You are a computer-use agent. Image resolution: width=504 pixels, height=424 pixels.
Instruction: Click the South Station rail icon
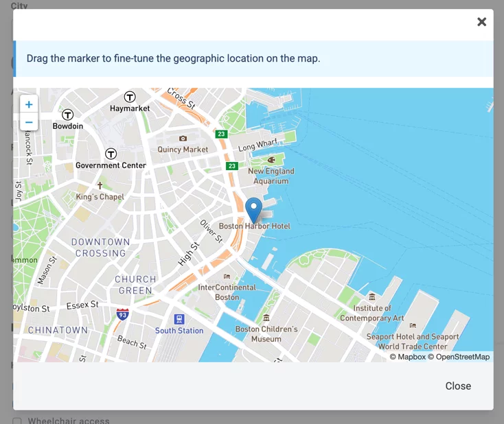(x=179, y=319)
